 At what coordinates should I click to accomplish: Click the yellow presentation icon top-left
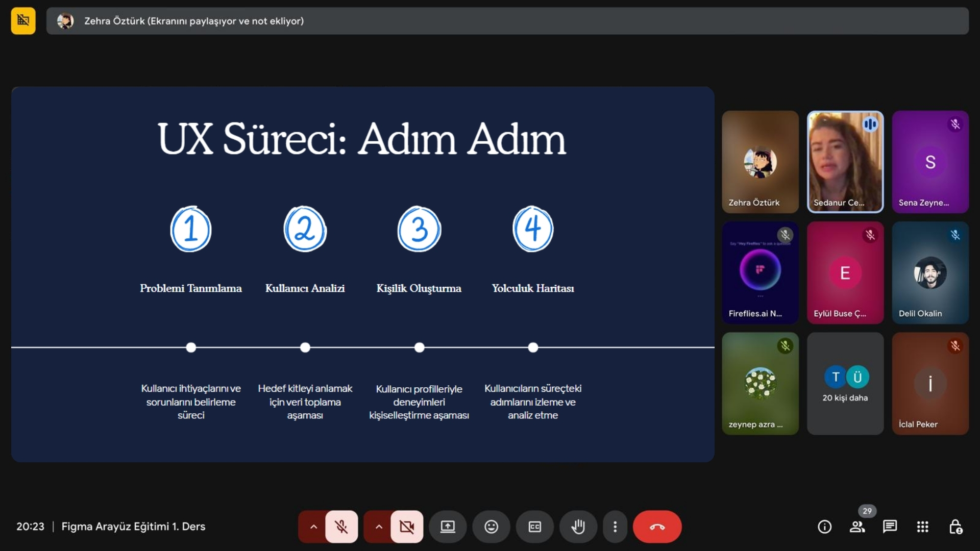23,21
